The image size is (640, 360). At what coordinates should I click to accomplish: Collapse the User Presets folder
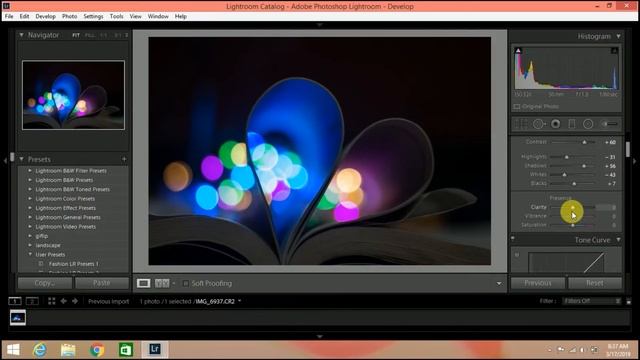30,255
